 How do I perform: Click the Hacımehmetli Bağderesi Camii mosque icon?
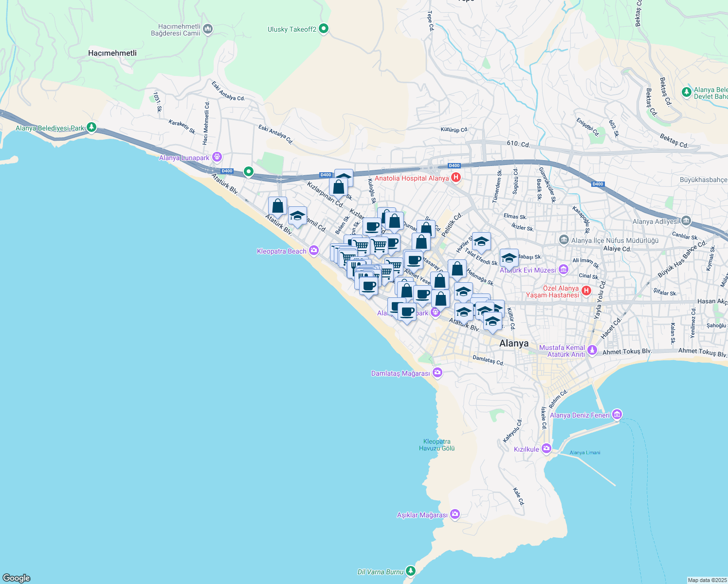click(208, 29)
